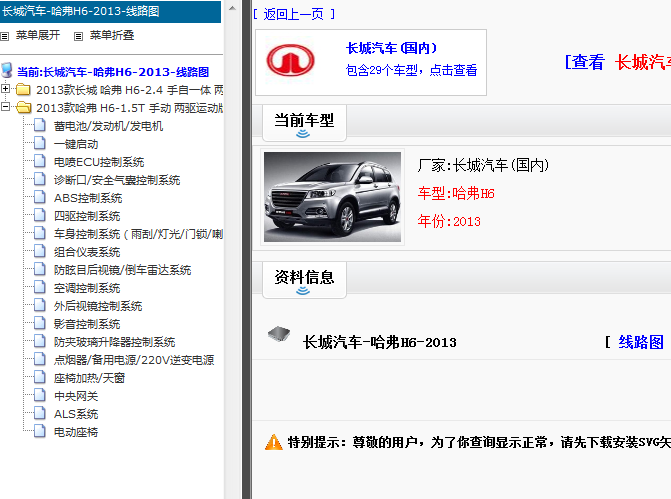Click the Great Wall red logo
Viewport: 671px width, 499px height.
coord(290,60)
